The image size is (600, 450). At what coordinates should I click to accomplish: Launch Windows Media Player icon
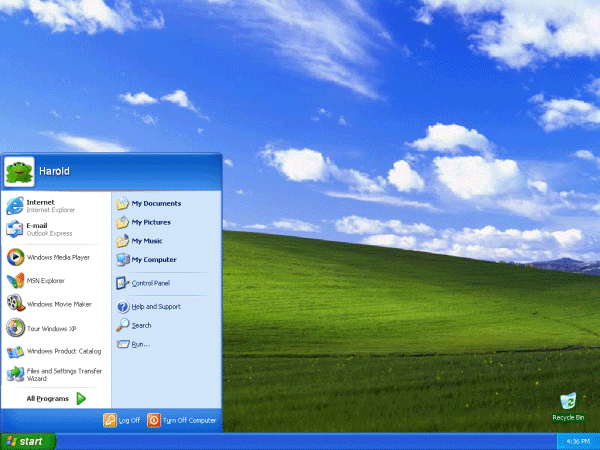tap(15, 257)
